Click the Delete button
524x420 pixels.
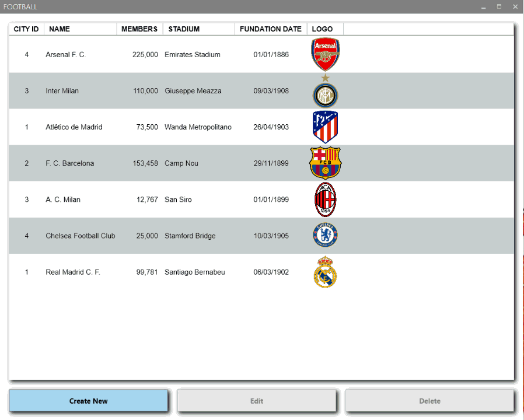point(429,401)
